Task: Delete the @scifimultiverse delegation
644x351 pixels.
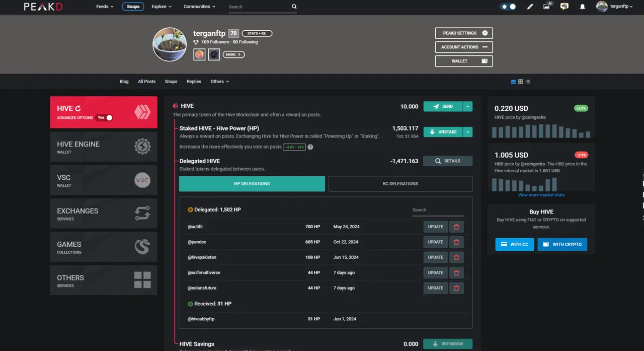Action: 456,273
